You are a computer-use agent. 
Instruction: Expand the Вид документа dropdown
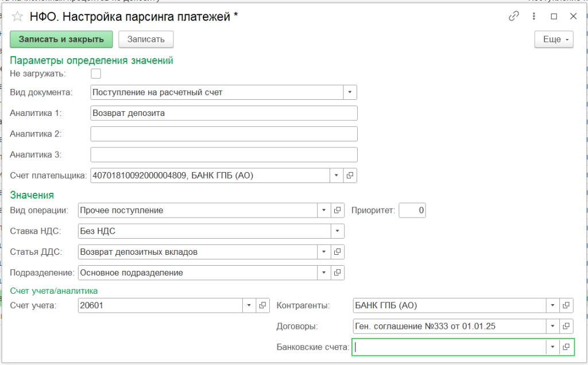[x=350, y=92]
